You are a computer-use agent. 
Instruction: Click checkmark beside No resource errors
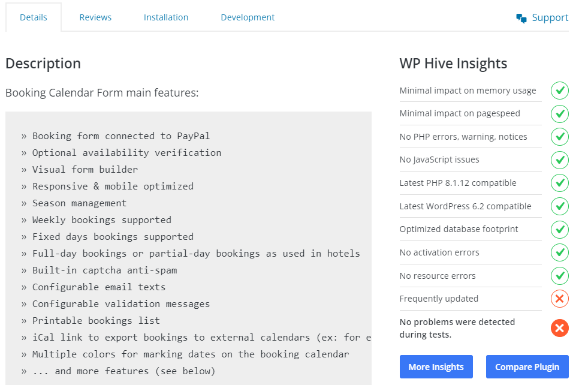point(559,276)
